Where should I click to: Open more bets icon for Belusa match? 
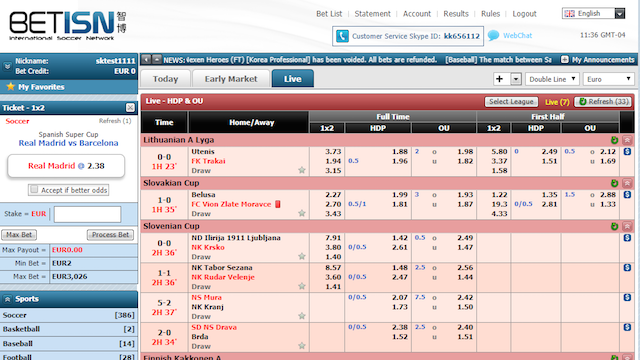[627, 195]
